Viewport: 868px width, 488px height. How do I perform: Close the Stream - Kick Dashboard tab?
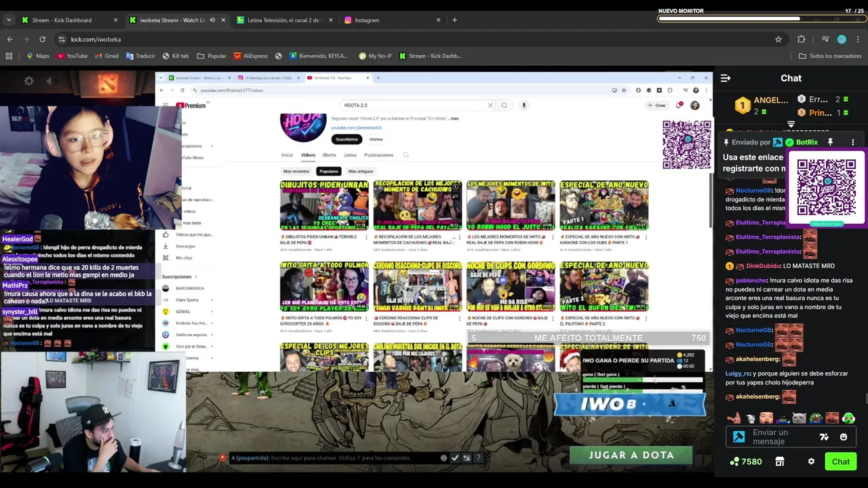click(115, 20)
